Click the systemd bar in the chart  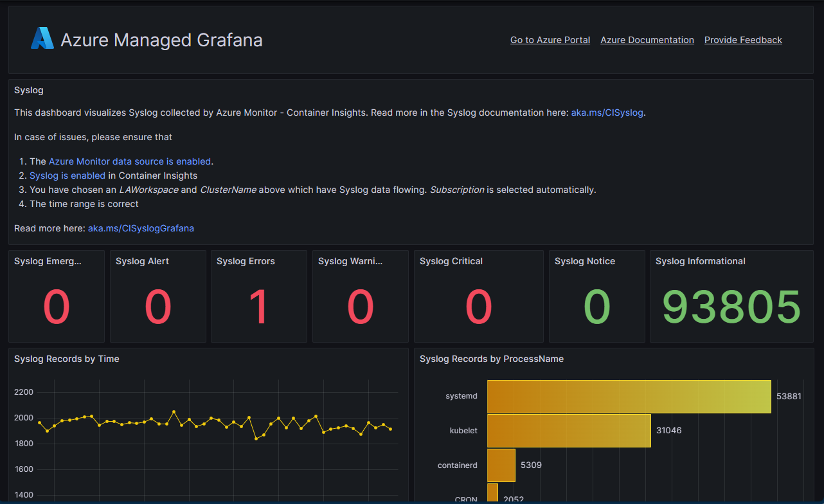(x=629, y=397)
